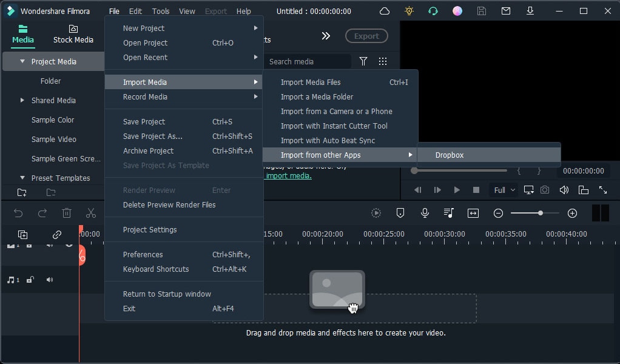Click the filter media funnel icon
Screen dimensions: 620x364
363,61
